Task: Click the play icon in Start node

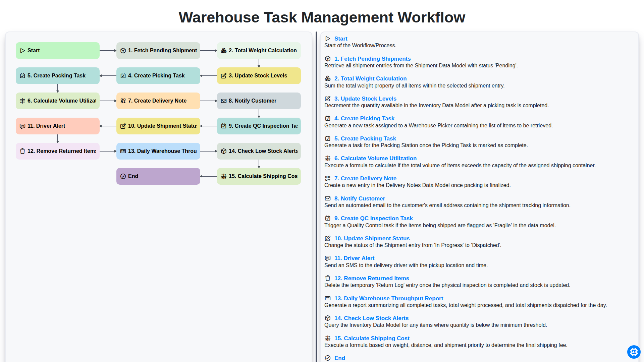Action: 22,51
